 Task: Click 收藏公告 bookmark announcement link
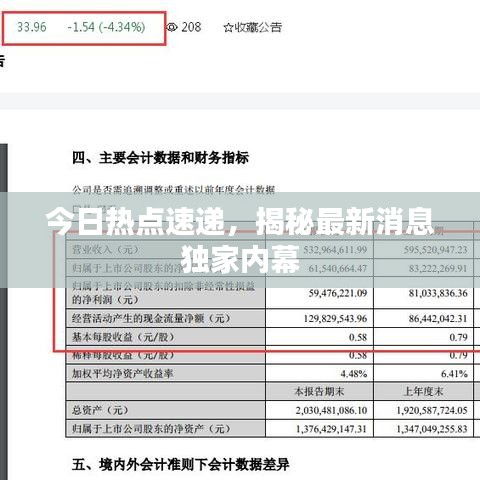point(258,27)
